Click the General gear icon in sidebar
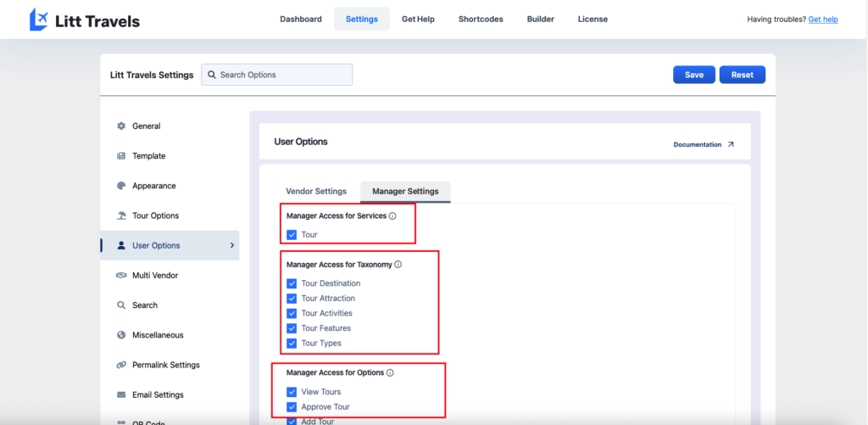868x425 pixels. pyautogui.click(x=121, y=126)
